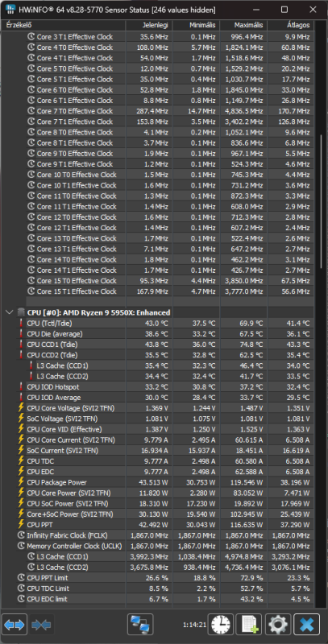Click thermometer icon beside CPU IOD Hotspot

click(x=21, y=387)
